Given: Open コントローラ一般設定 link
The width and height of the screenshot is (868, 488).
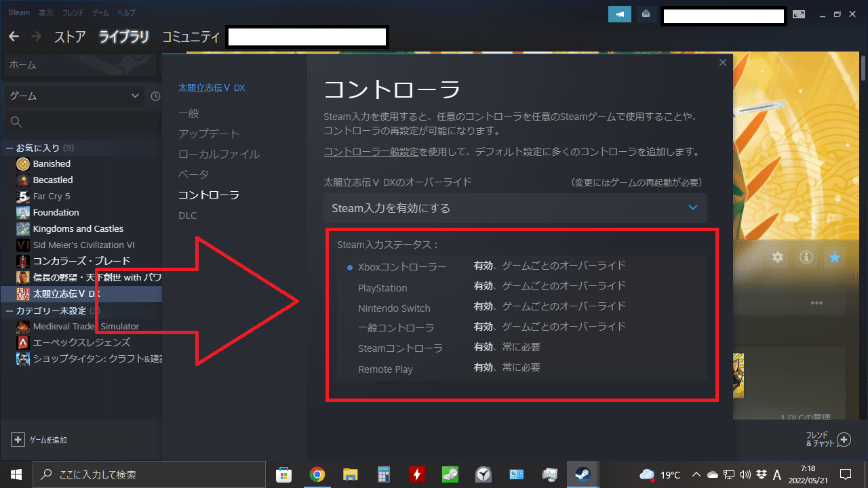Looking at the screenshot, I should pyautogui.click(x=371, y=151).
